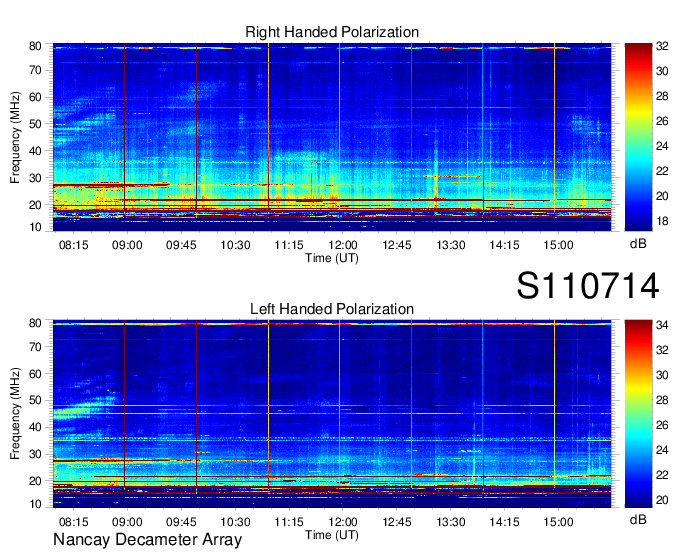Click 08:15 tick on Right Handed time axis
This screenshot has width=680, height=552.
pyautogui.click(x=73, y=245)
